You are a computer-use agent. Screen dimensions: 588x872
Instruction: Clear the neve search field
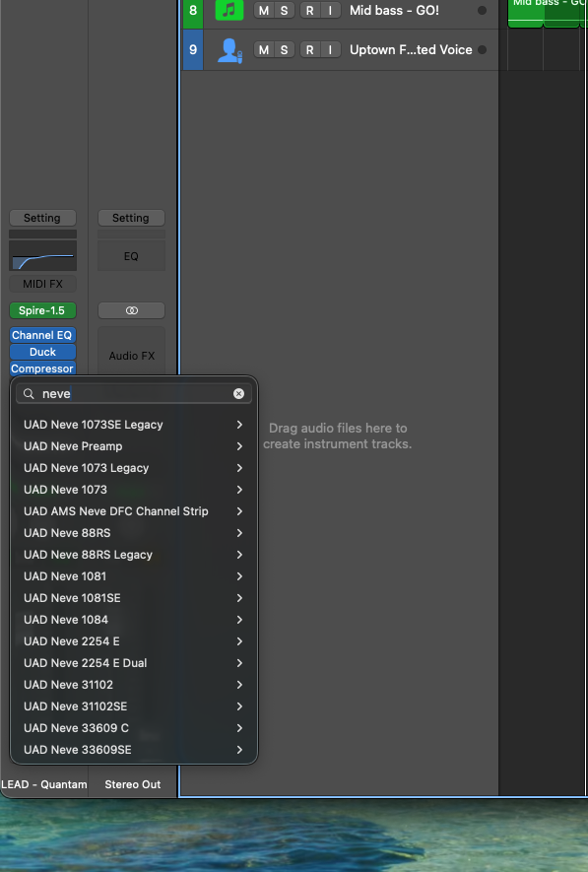tap(239, 394)
